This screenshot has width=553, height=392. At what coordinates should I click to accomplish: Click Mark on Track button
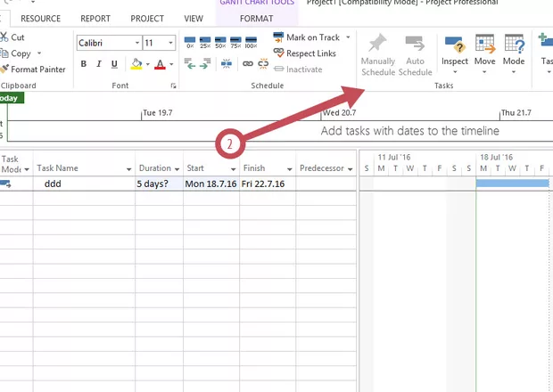[x=305, y=37]
